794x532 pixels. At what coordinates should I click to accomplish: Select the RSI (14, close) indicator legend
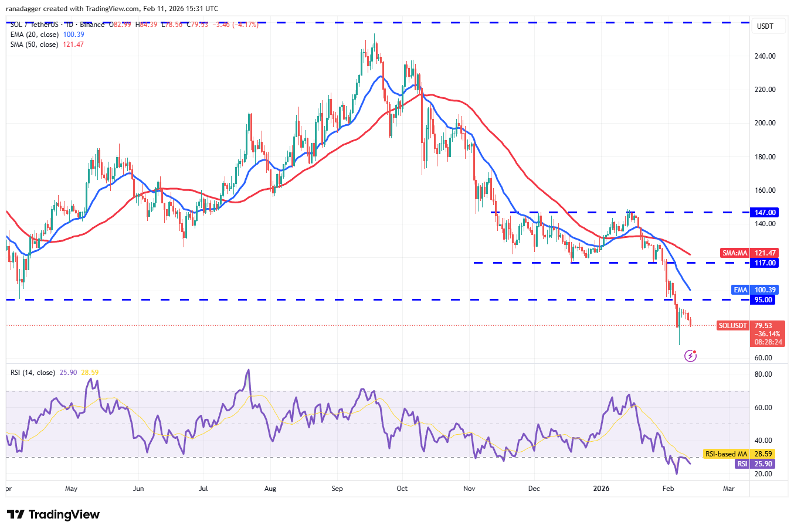point(33,373)
